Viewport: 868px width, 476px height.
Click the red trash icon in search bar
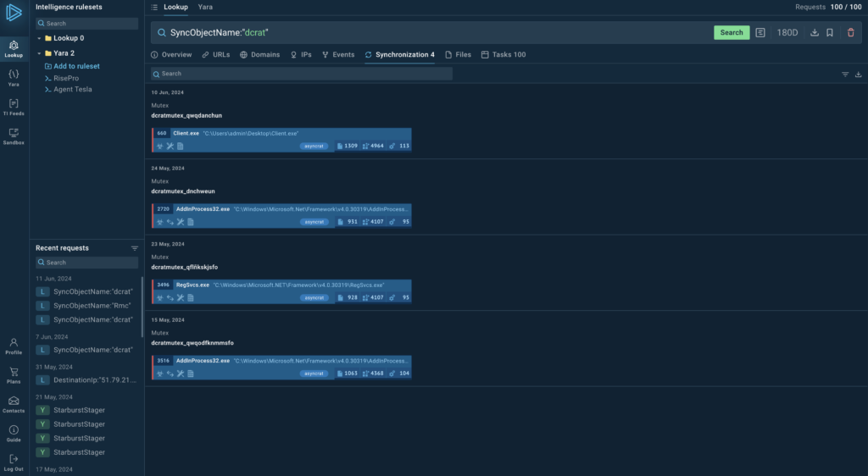click(x=851, y=33)
